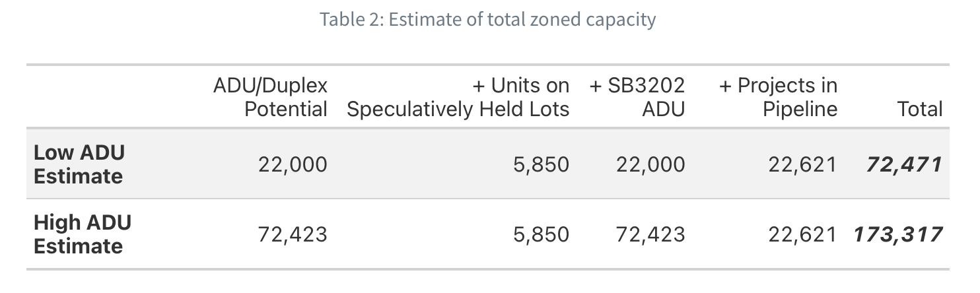
Task: Click the 'High ADU Estimate' row label
Action: click(83, 234)
